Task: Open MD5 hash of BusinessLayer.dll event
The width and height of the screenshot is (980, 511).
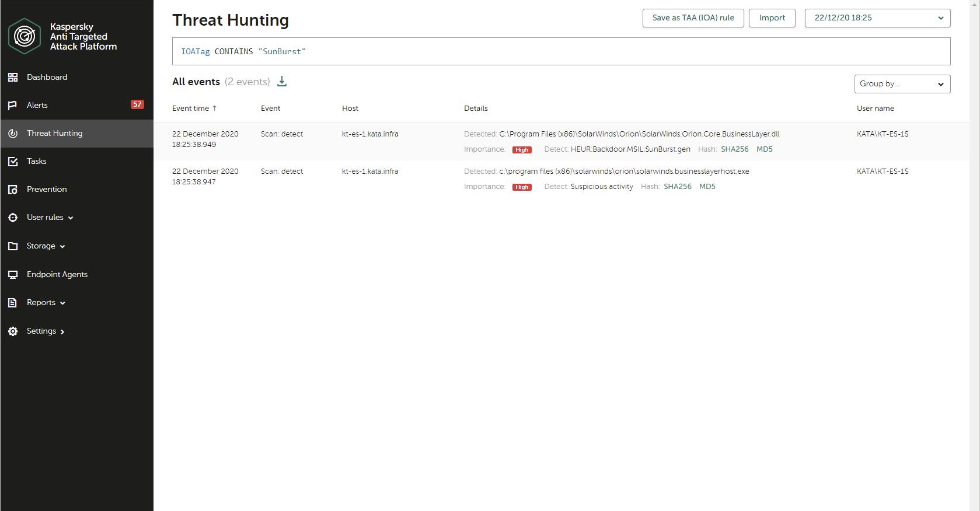Action: pos(765,149)
